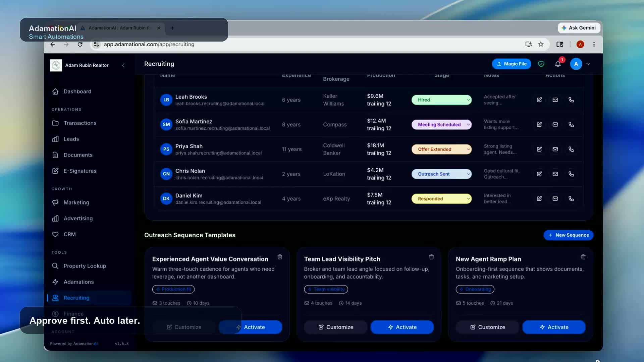Call Priya Shah via phone icon

[571, 149]
